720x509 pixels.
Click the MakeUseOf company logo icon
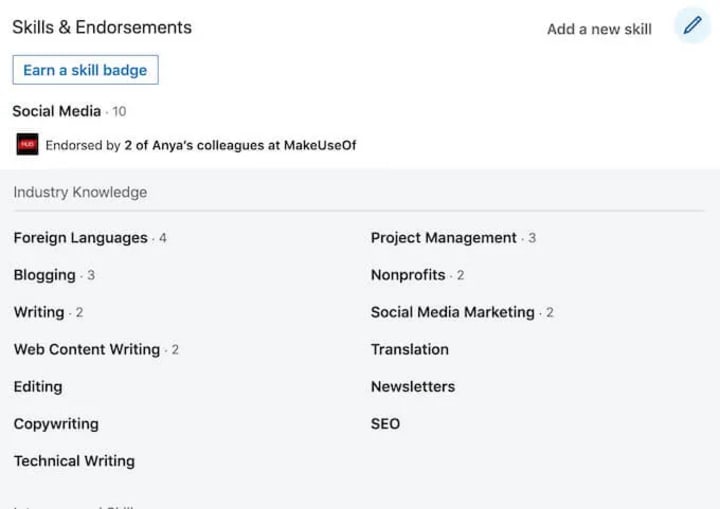pos(28,145)
